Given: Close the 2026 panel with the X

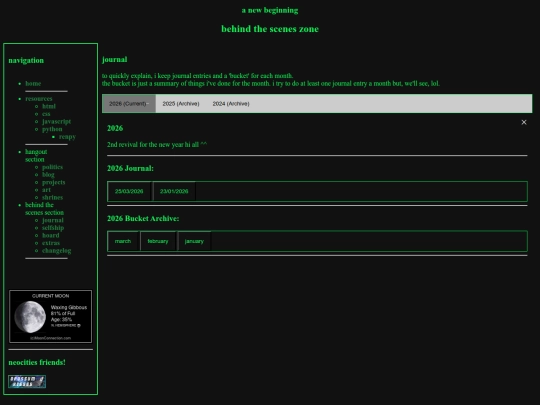Looking at the screenshot, I should coord(524,122).
